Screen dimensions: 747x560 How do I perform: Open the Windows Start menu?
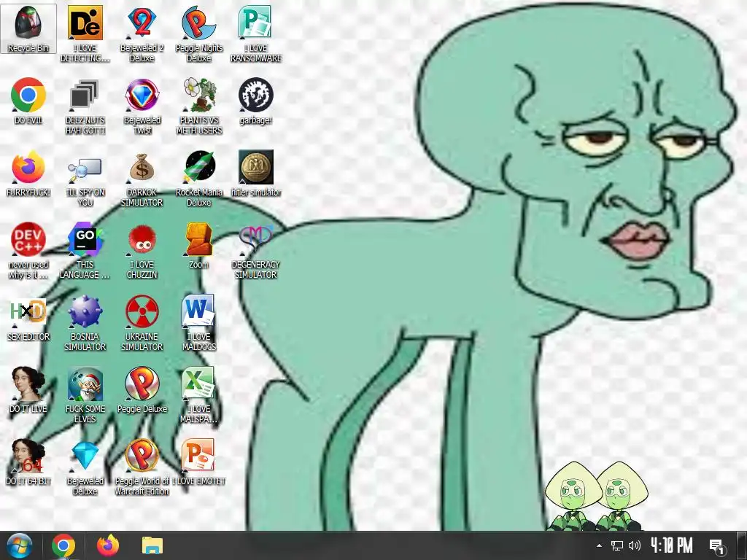tap(19, 545)
